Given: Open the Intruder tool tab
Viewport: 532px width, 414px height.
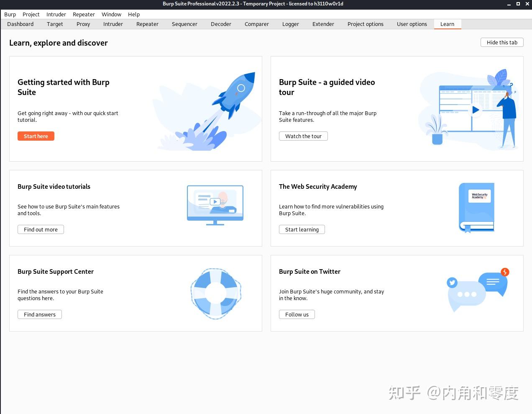Looking at the screenshot, I should point(113,24).
